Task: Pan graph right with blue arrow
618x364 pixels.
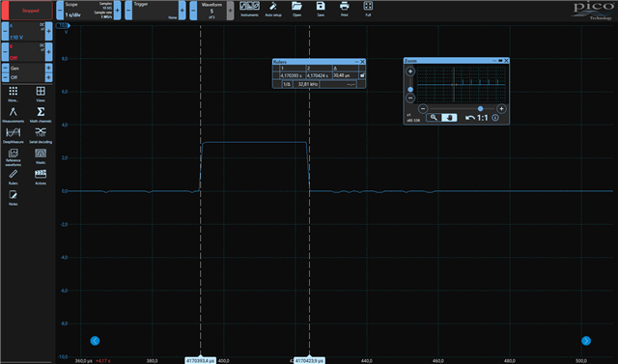Action: click(x=586, y=341)
